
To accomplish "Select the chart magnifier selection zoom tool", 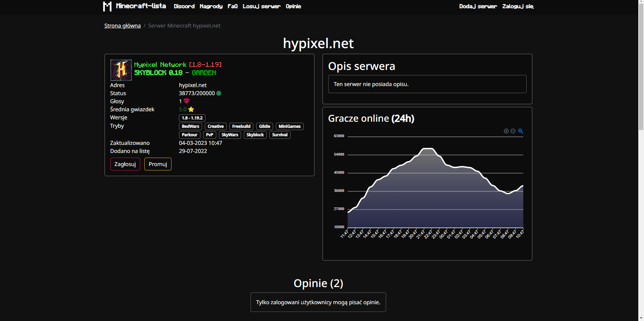I will 521,131.
